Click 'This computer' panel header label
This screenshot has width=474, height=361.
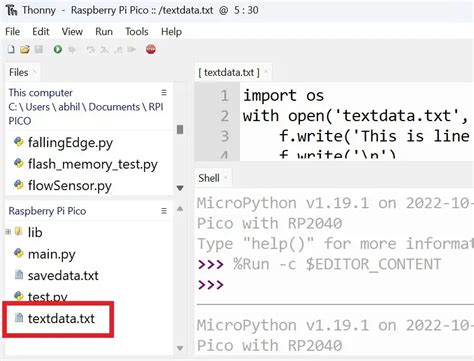pos(40,92)
